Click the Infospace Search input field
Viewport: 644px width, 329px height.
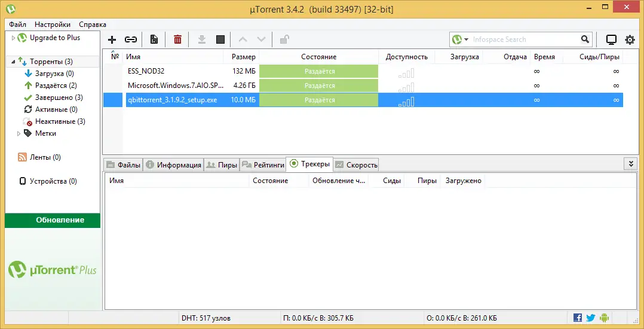[x=525, y=39]
